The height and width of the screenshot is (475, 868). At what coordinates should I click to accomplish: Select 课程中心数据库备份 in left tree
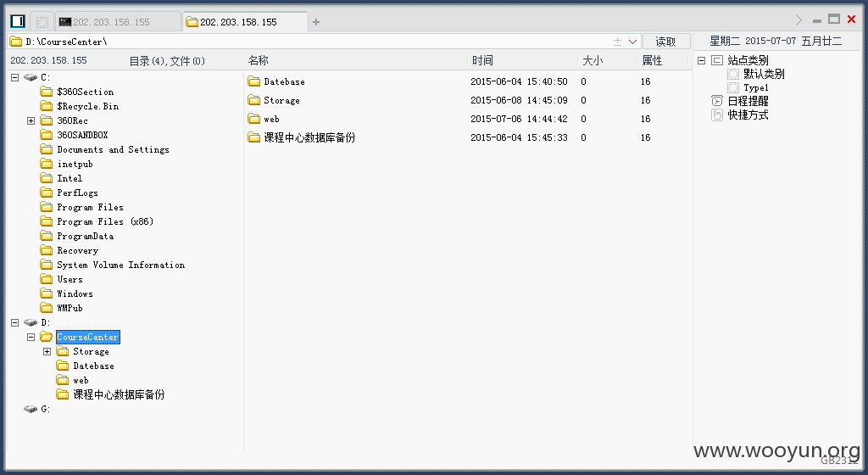(119, 394)
